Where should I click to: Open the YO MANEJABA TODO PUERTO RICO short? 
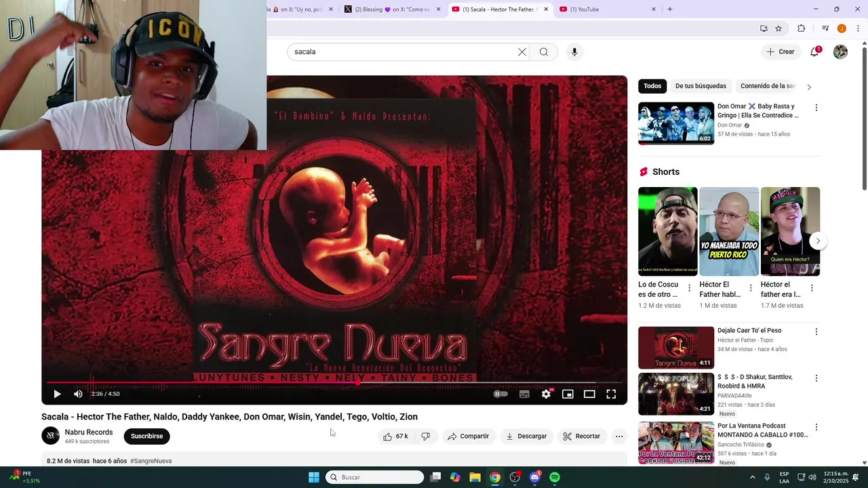729,231
